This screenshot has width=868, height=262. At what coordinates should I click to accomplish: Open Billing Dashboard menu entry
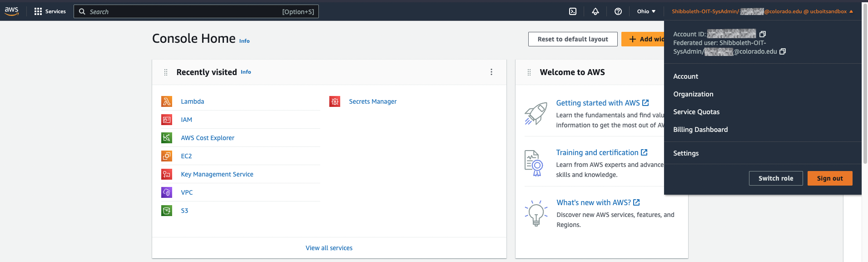click(x=700, y=130)
